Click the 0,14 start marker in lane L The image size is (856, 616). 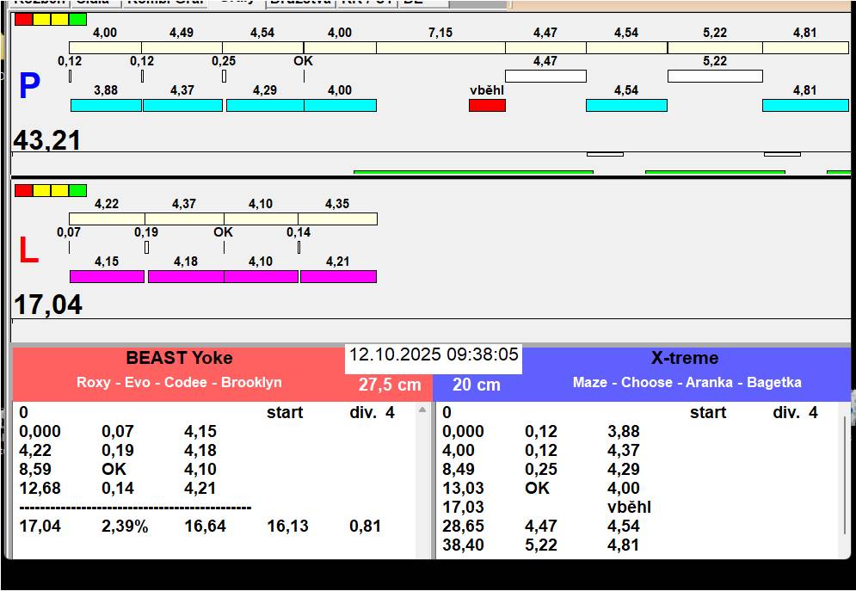(299, 248)
